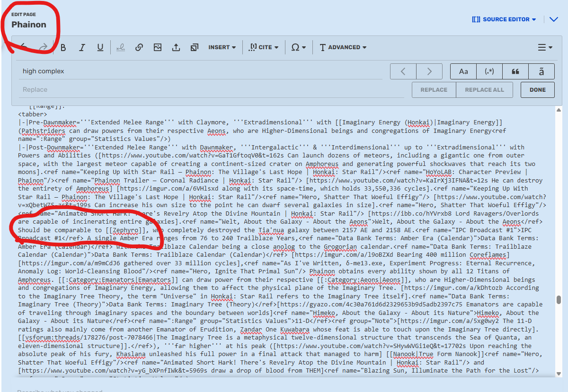Toggle whole word quote-mark option

pos(515,71)
